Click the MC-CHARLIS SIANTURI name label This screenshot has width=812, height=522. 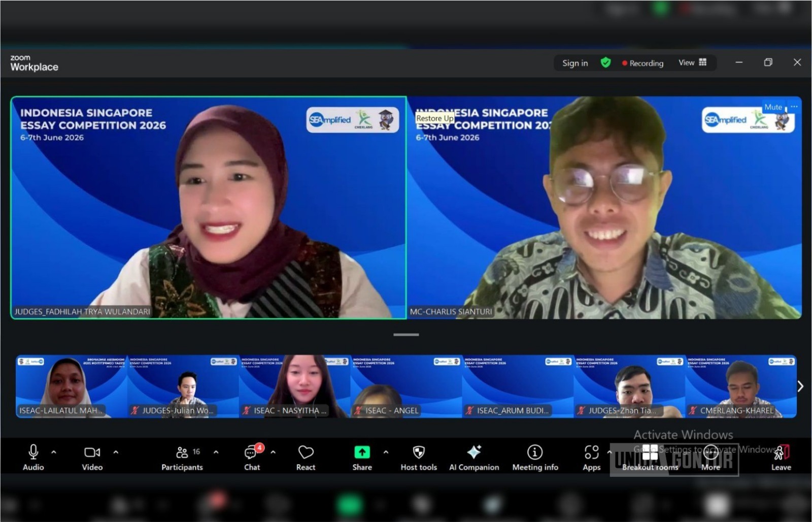[x=451, y=311]
